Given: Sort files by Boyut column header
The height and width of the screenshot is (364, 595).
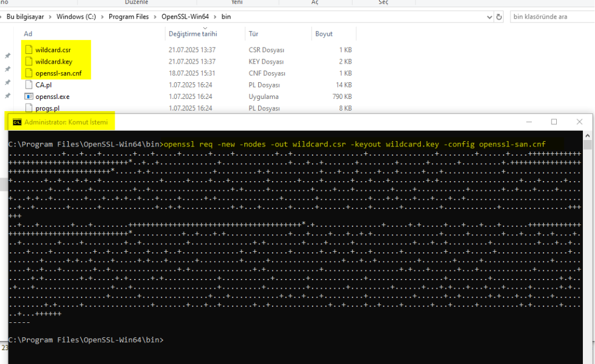Looking at the screenshot, I should tap(324, 34).
